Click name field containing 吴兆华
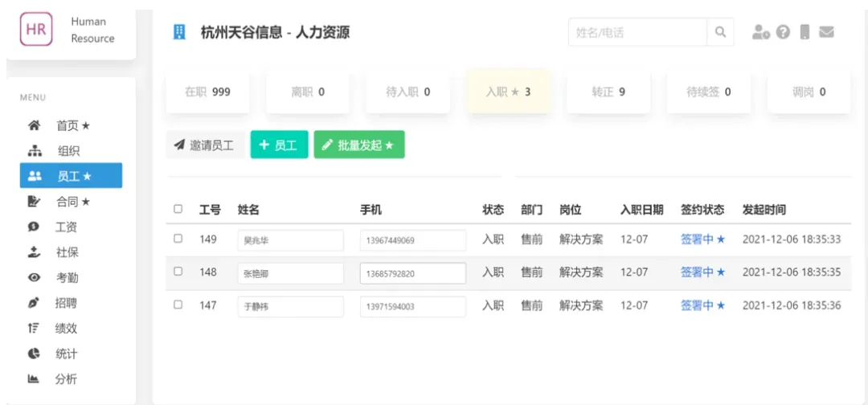Screen dimensions: 868x405 [291, 241]
